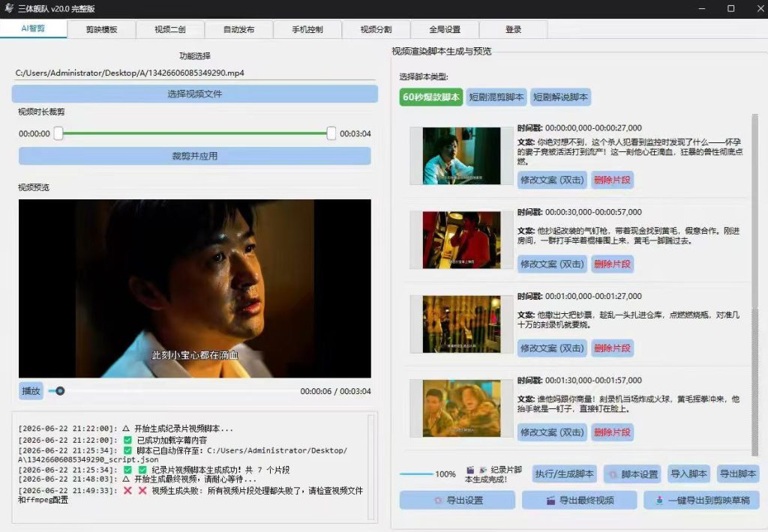Select the 短剧解说脚本 script type
Viewport: 768px width, 532px height.
point(560,97)
